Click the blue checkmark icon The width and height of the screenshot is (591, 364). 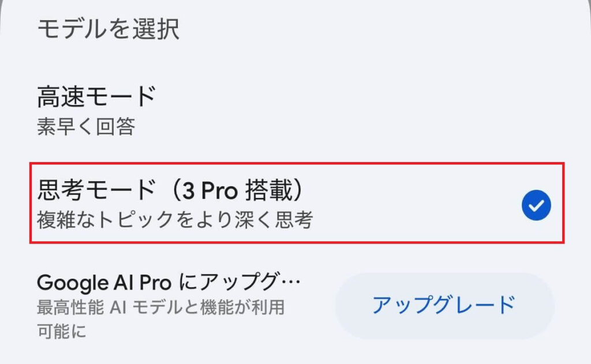pos(536,204)
